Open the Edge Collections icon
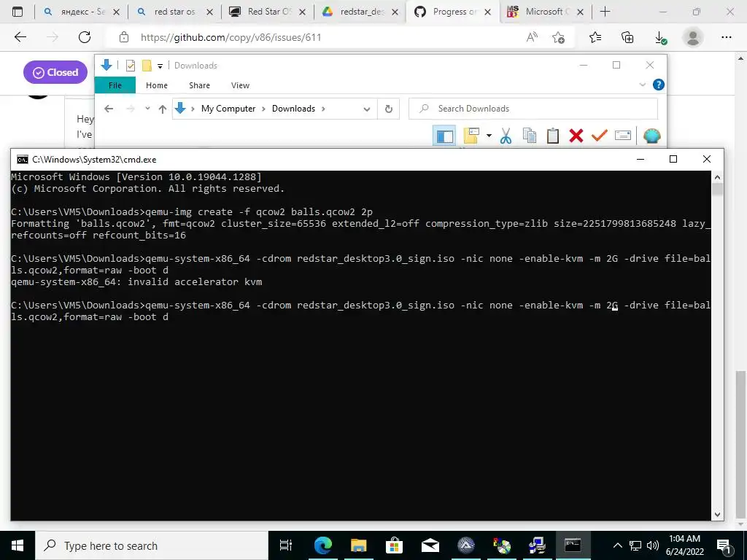The height and width of the screenshot is (560, 747). (x=627, y=37)
